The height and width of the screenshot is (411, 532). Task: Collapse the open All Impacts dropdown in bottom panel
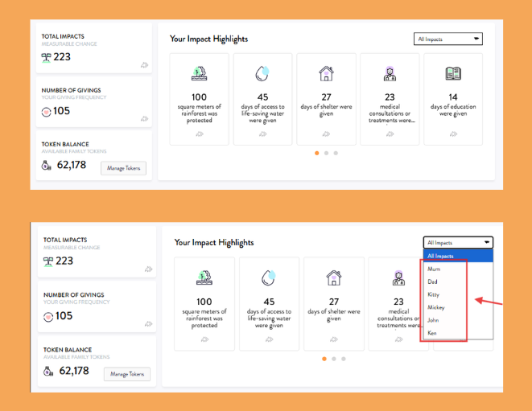click(458, 242)
